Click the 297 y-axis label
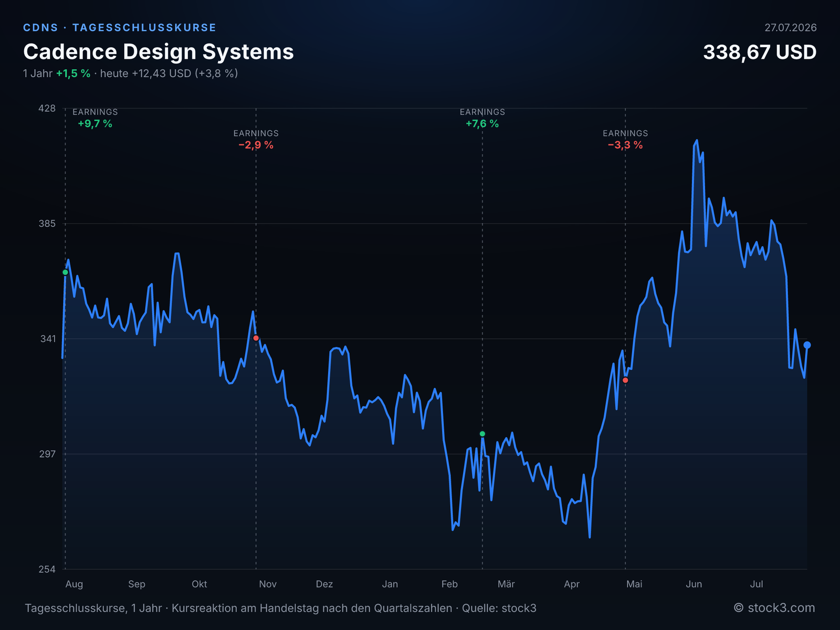This screenshot has height=630, width=840. 47,454
